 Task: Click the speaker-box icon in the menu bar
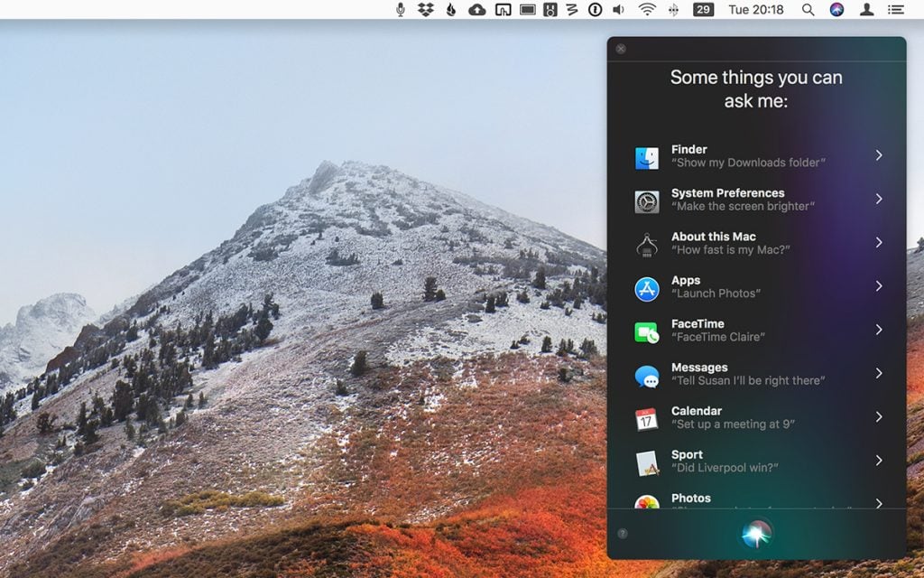pyautogui.click(x=550, y=9)
